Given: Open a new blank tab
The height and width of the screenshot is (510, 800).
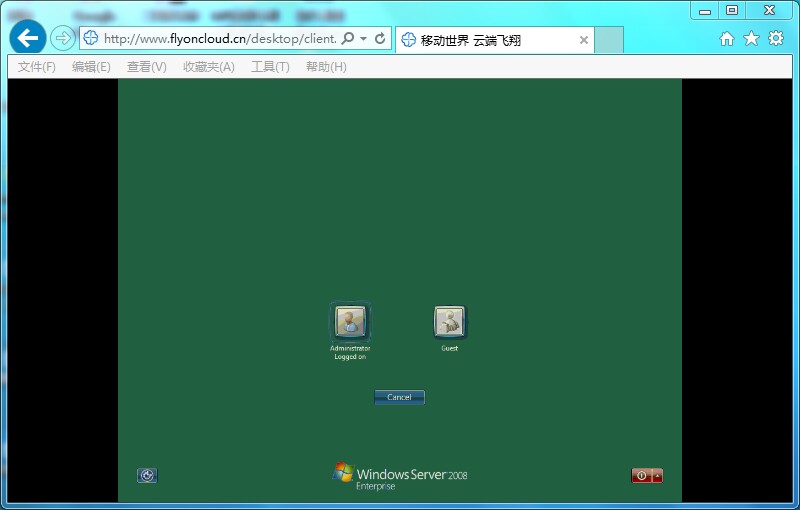Looking at the screenshot, I should coord(609,40).
